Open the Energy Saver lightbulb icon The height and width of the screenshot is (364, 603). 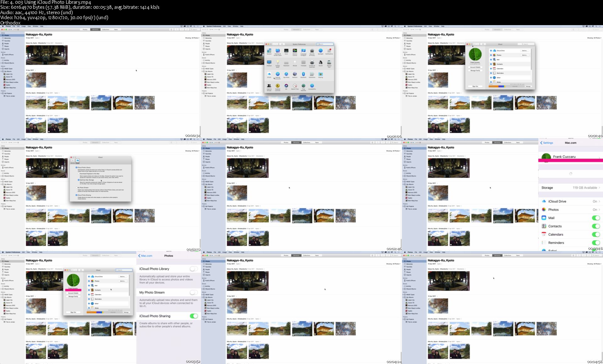[x=278, y=63]
